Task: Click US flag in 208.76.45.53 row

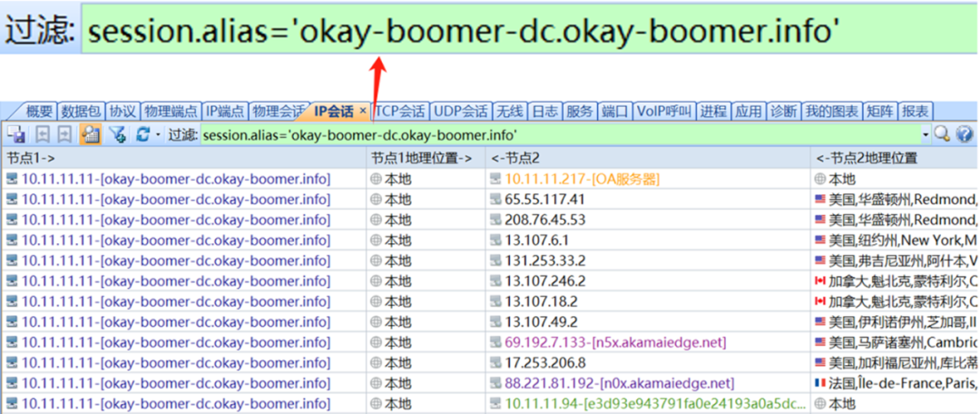Action: (820, 220)
